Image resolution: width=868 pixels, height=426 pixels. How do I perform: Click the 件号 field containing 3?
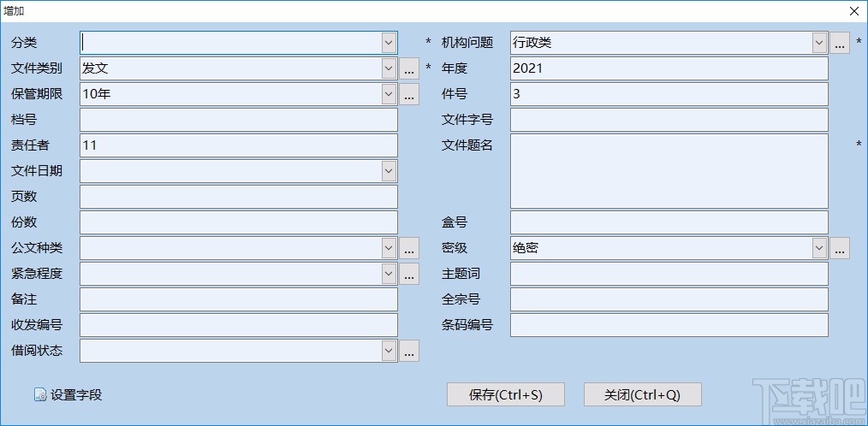[669, 94]
